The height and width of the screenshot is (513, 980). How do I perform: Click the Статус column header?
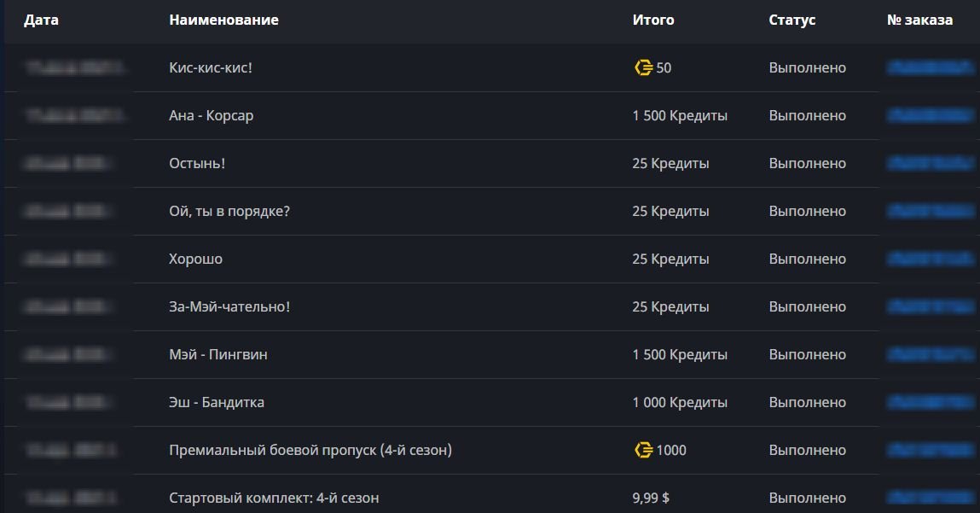(792, 20)
